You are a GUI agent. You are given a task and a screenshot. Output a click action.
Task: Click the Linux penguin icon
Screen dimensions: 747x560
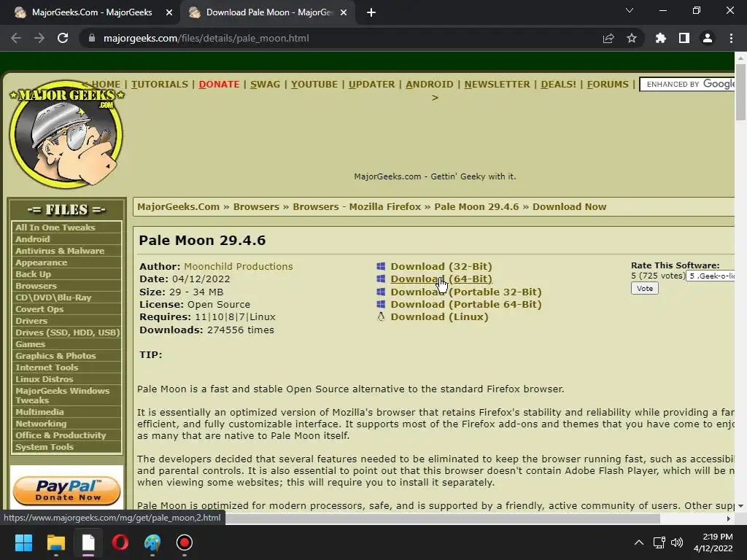(381, 316)
